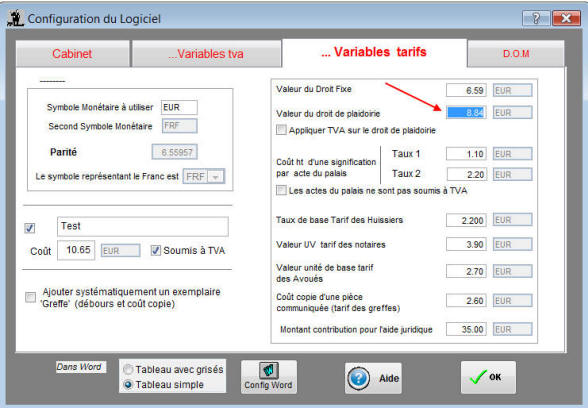Click the Montant contribution aide juridique field

[466, 329]
